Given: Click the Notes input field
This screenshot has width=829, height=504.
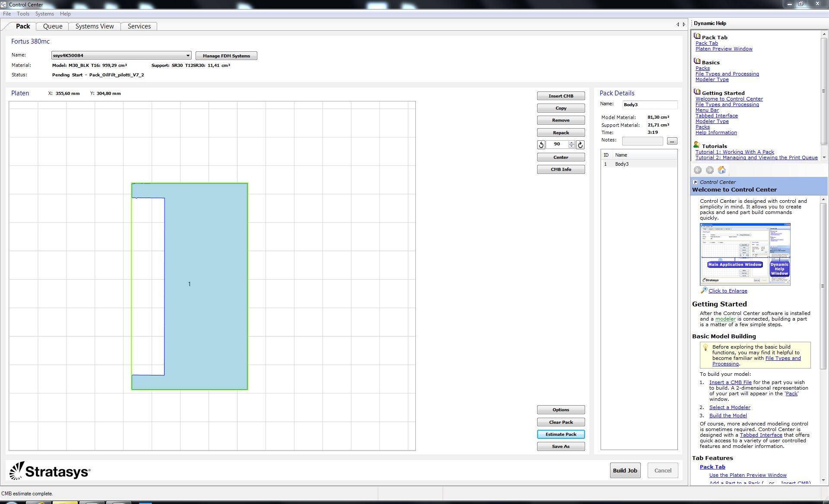Looking at the screenshot, I should [x=642, y=141].
